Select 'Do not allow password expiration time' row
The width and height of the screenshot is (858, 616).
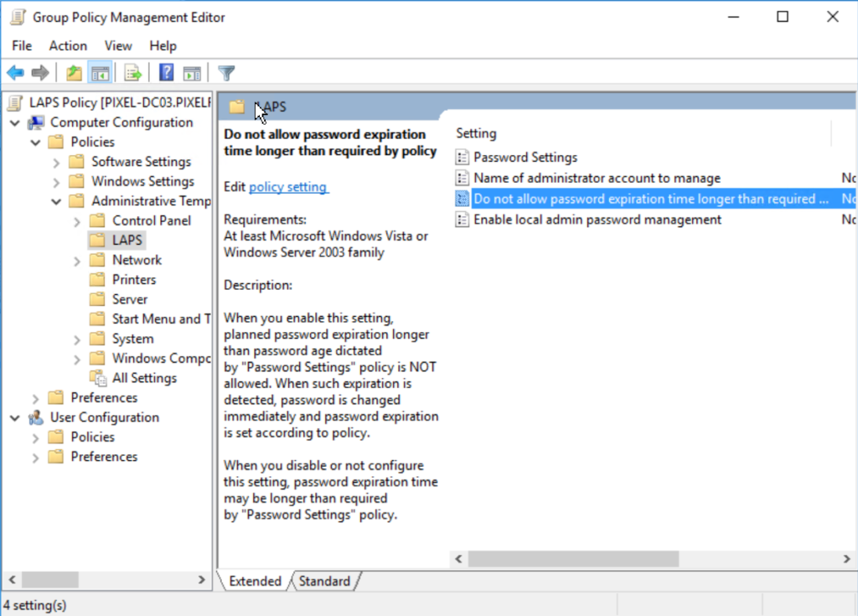(654, 199)
